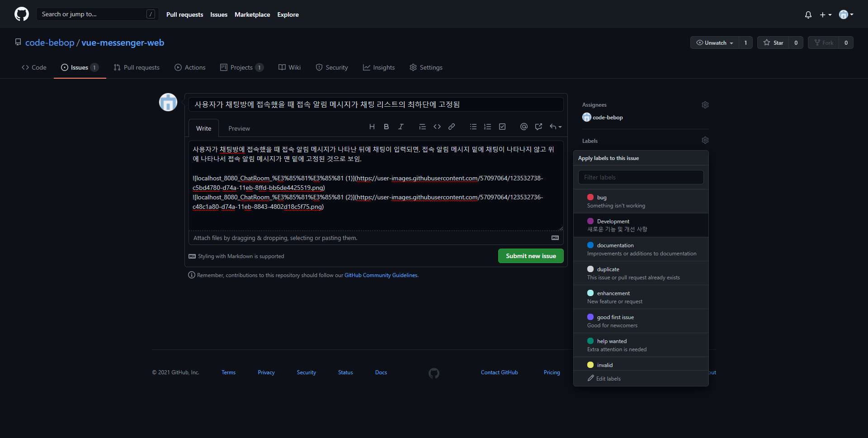Insert a code snippet via the toolbar icon
Viewport: 868px width, 438px height.
click(x=437, y=127)
